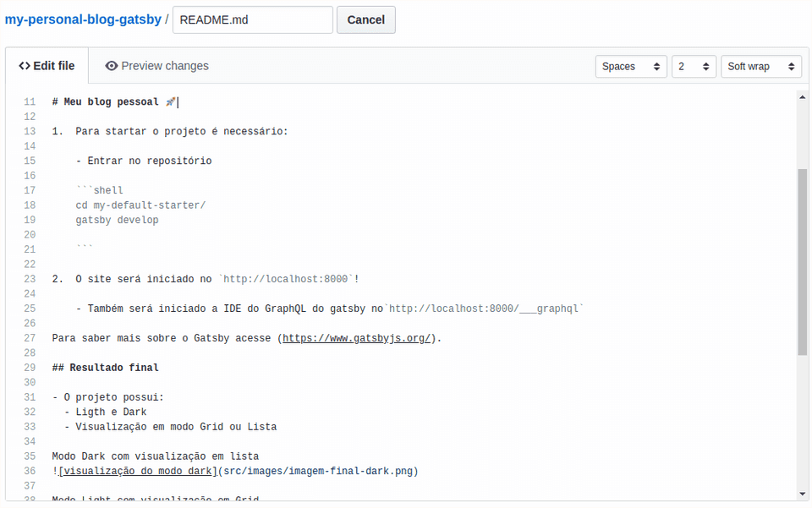Viewport: 812px width, 508px height.
Task: Open the Soft wrap dropdown
Action: point(760,65)
